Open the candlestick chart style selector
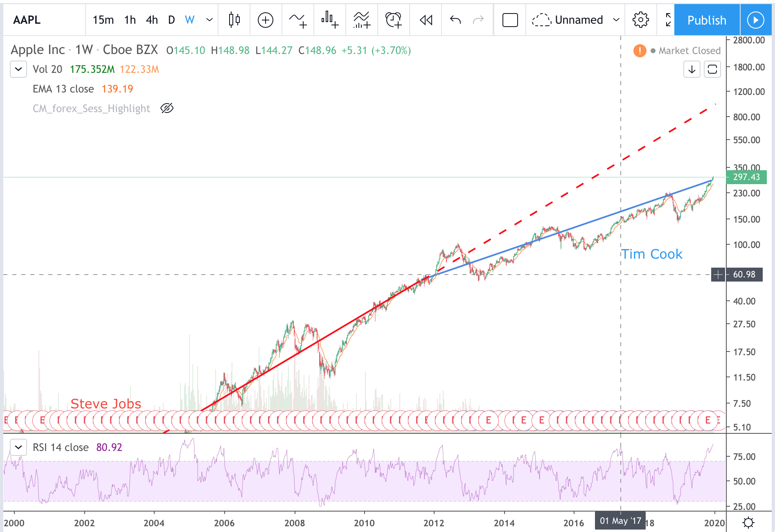The height and width of the screenshot is (532, 775). point(234,20)
